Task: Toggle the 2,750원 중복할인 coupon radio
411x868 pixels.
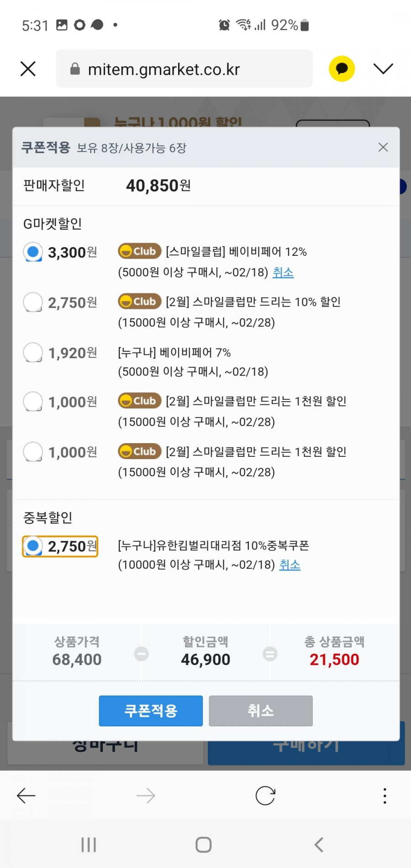Action: [x=33, y=546]
